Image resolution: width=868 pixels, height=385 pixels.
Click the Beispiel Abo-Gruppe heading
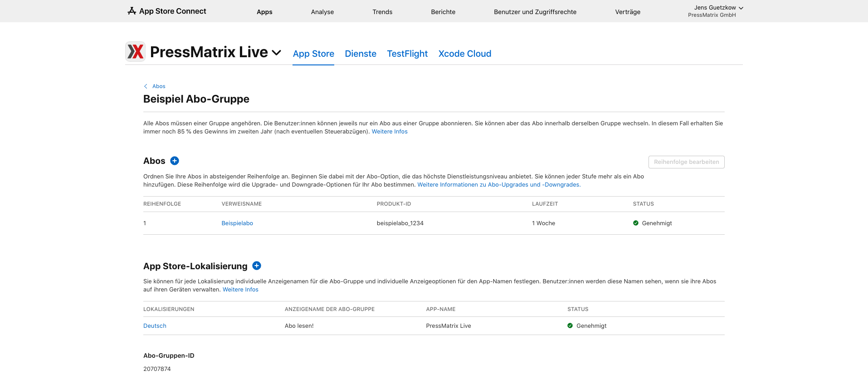point(196,99)
